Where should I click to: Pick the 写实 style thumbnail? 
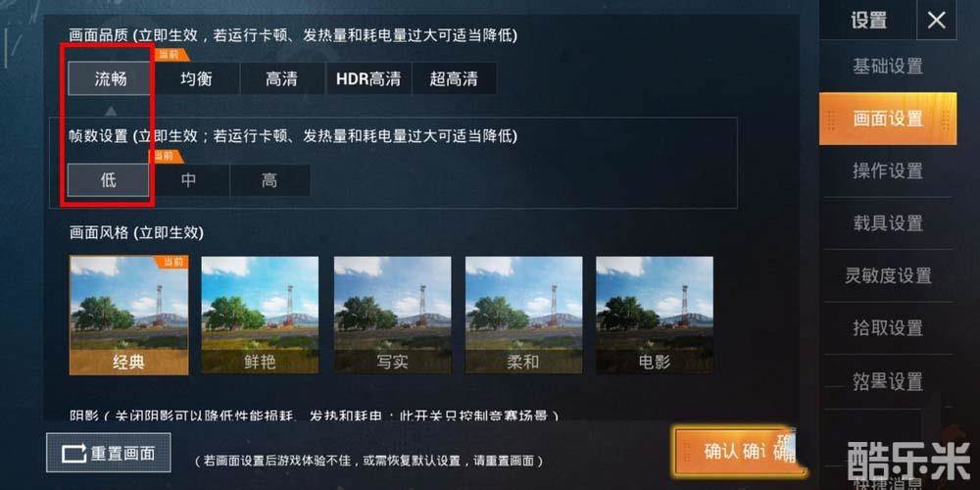click(392, 315)
